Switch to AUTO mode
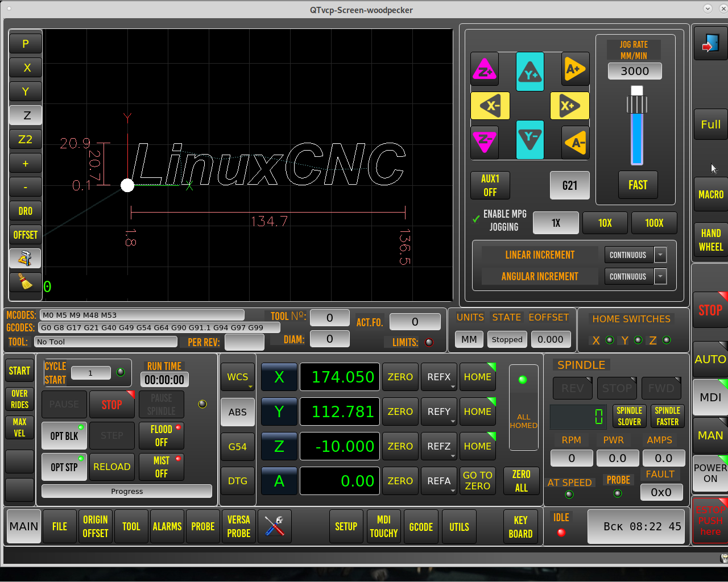Screen dimensions: 728x582 (710, 359)
